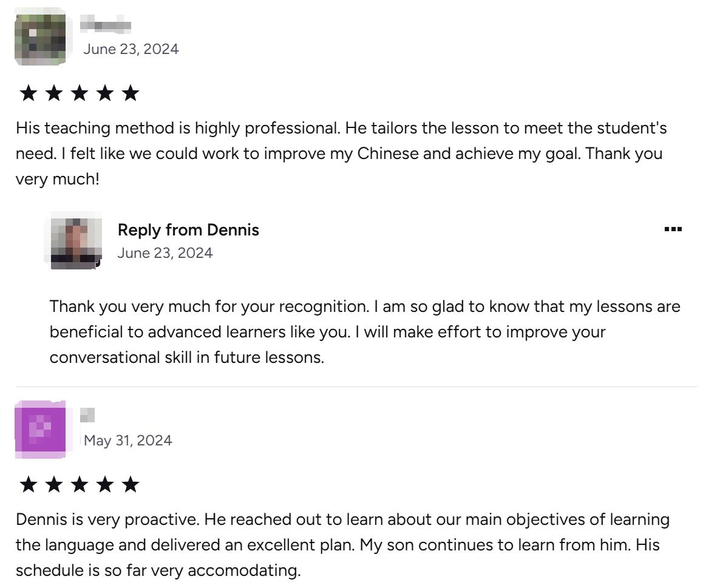
Task: Click the June 23, 2024 date under the top reviewer
Action: [131, 49]
